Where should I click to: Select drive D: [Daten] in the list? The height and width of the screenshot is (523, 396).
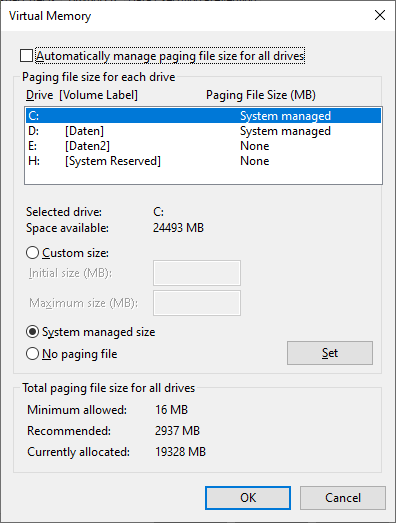(x=203, y=131)
